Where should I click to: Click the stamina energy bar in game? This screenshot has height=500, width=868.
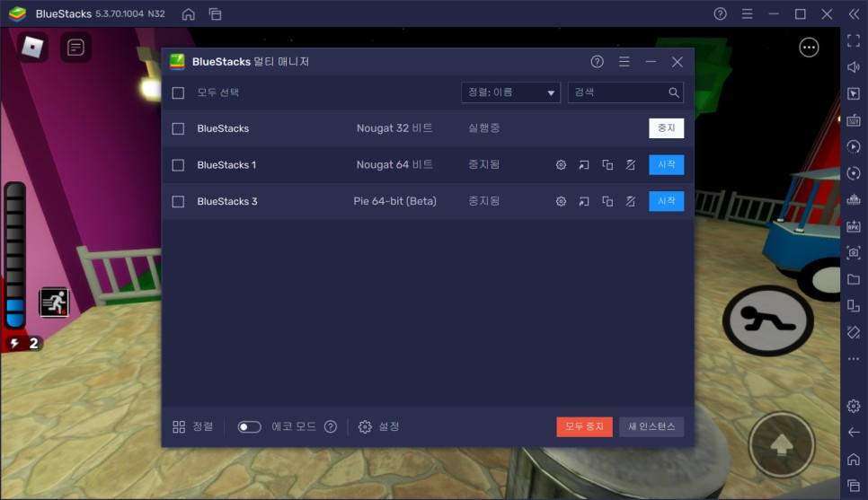tap(15, 255)
